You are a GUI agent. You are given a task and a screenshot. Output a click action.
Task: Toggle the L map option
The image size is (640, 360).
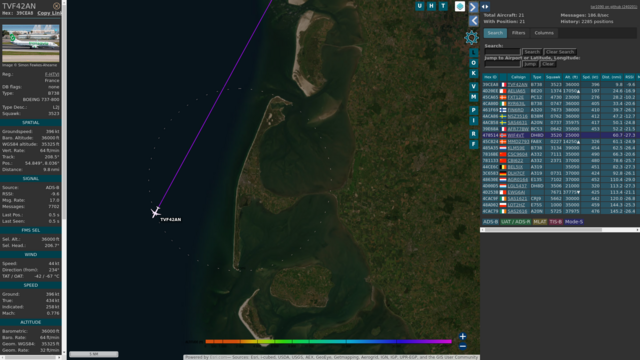(x=473, y=53)
